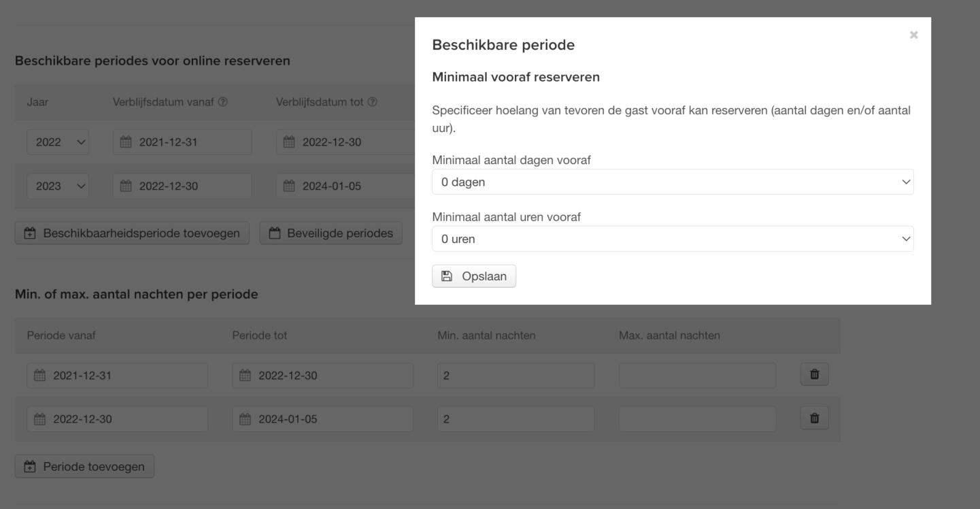Delete the second nights period row

814,418
